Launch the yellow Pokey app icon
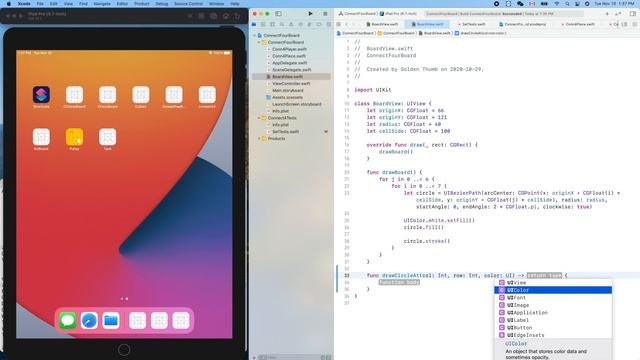The height and width of the screenshot is (360, 640). coord(74,137)
